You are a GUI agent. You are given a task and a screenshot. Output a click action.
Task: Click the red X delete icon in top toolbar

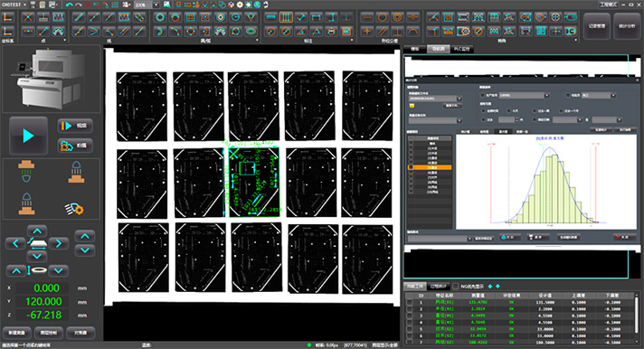click(x=87, y=5)
